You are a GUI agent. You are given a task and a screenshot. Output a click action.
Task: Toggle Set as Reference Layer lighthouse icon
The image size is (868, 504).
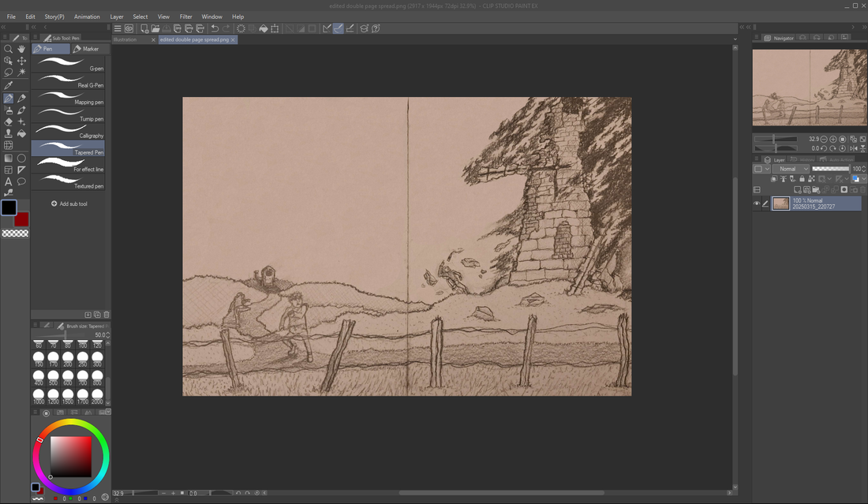point(784,179)
